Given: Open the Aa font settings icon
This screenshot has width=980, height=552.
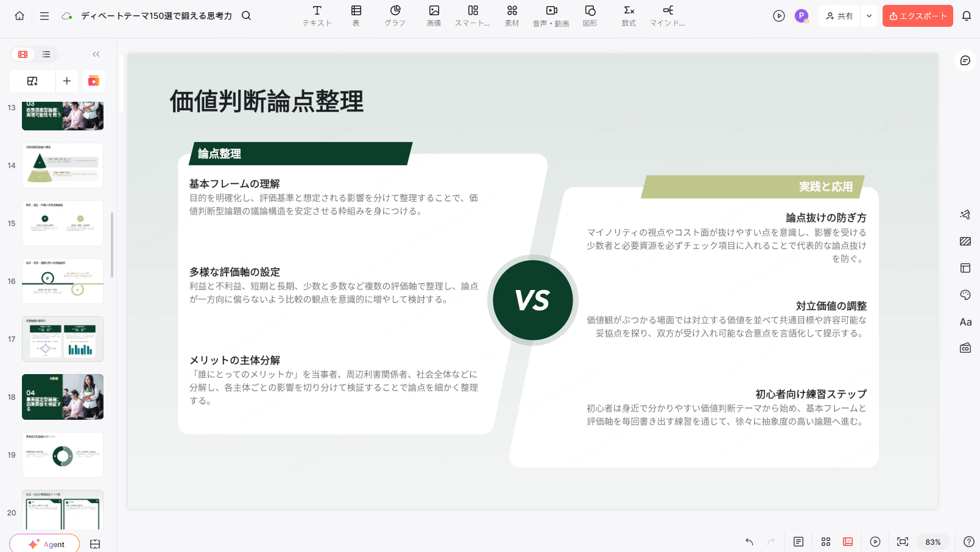Looking at the screenshot, I should pyautogui.click(x=965, y=322).
